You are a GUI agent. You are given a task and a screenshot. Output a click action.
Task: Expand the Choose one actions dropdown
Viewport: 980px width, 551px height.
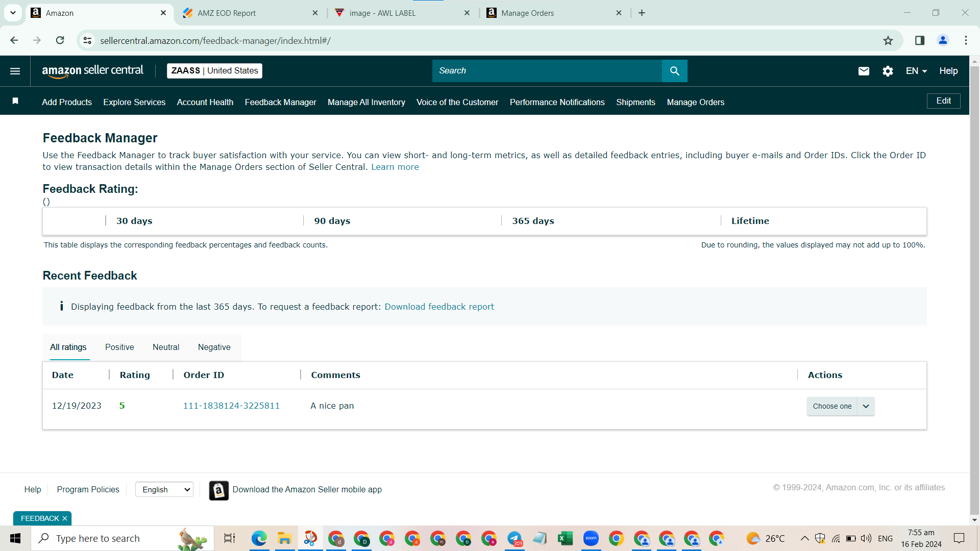841,406
